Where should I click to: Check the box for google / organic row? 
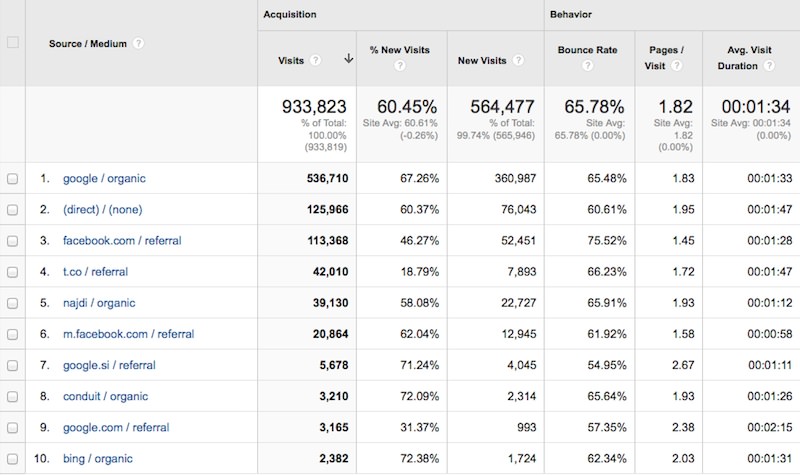tap(13, 179)
